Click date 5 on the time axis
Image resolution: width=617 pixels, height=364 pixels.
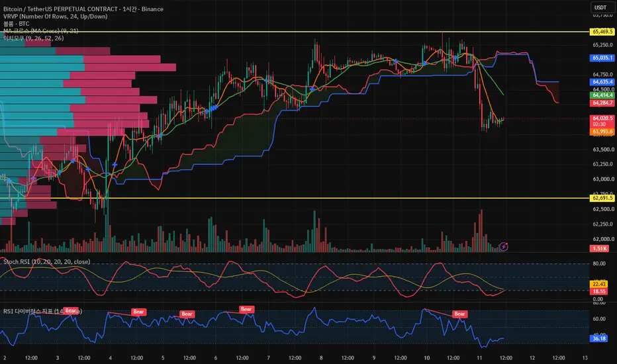click(x=163, y=357)
